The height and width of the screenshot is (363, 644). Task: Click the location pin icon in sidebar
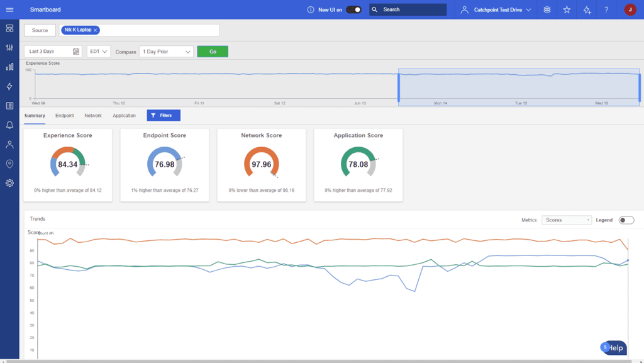(8, 163)
